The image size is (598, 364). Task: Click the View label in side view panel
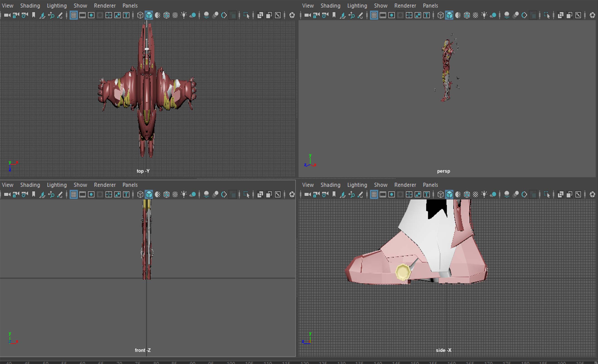click(308, 185)
